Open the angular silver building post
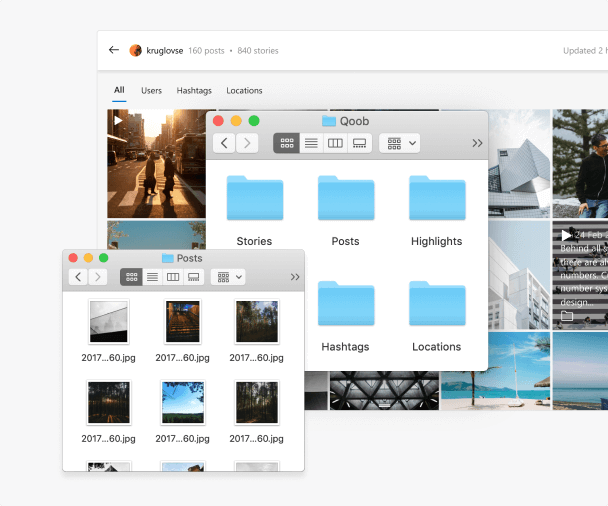This screenshot has width=608, height=506. [x=519, y=164]
